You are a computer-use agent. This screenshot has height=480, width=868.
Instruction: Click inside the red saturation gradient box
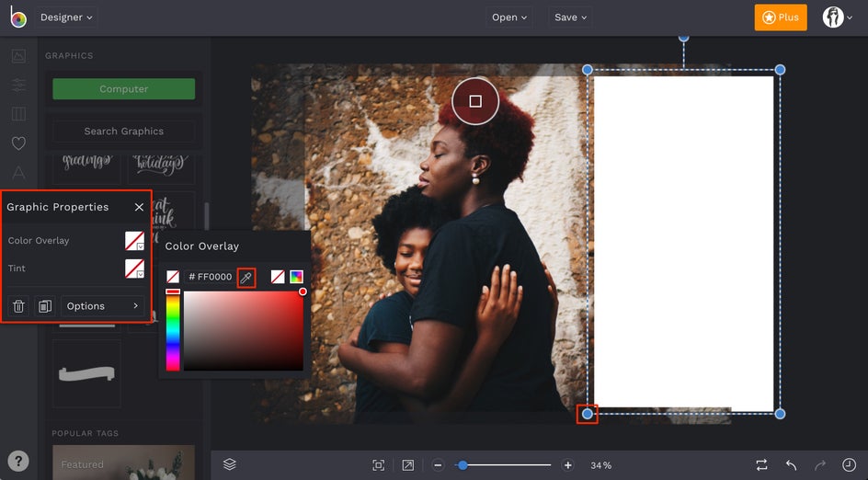pyautogui.click(x=243, y=330)
